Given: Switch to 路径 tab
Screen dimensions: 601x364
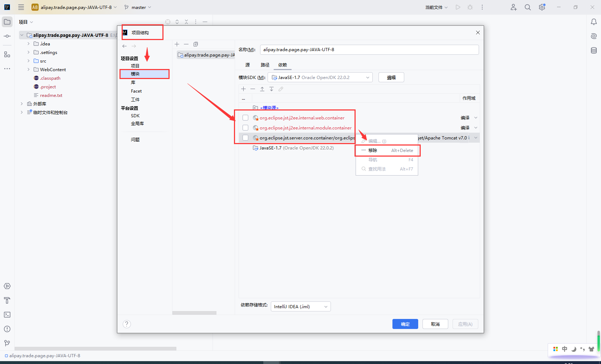Looking at the screenshot, I should pyautogui.click(x=265, y=65).
